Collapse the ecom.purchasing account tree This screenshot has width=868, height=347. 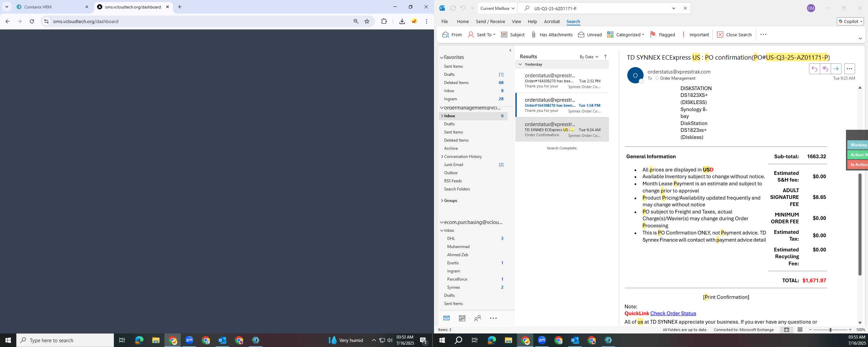pyautogui.click(x=442, y=223)
